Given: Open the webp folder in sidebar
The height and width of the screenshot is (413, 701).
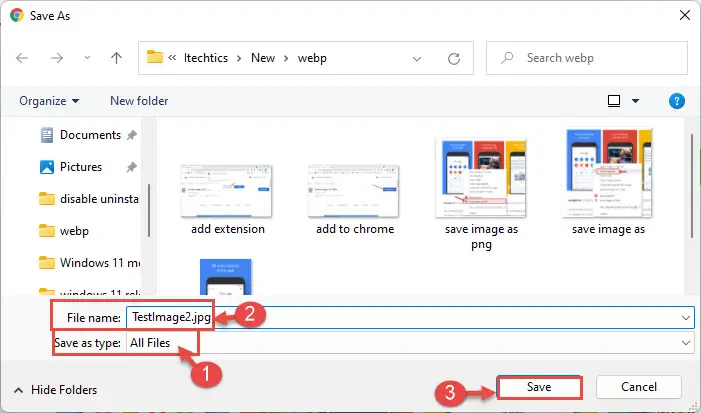Looking at the screenshot, I should 64,231.
